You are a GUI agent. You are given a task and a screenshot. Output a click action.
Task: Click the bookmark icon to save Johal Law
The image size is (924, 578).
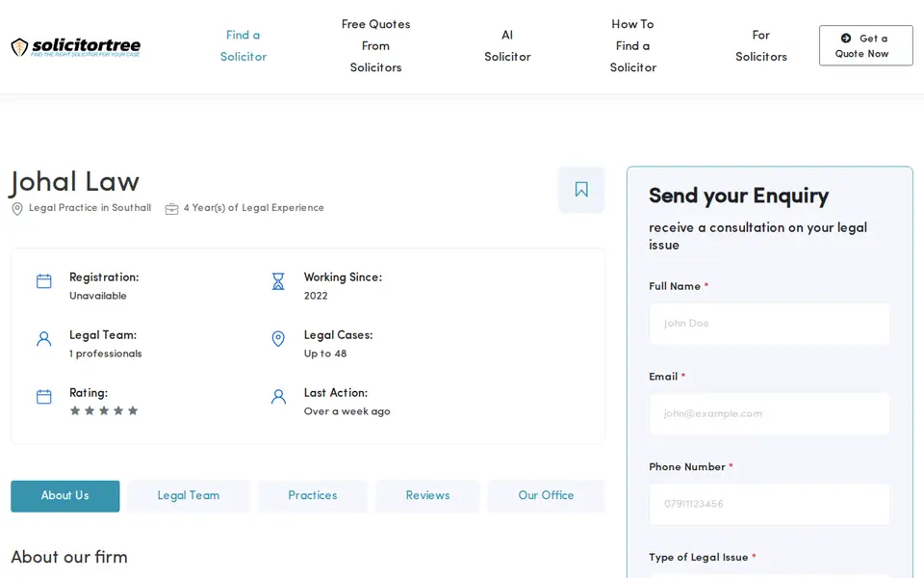point(581,190)
